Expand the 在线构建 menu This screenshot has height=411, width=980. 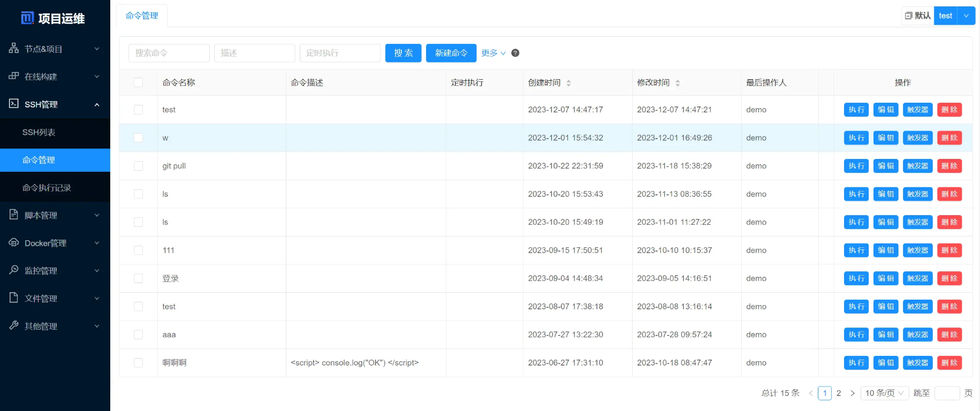[x=97, y=77]
